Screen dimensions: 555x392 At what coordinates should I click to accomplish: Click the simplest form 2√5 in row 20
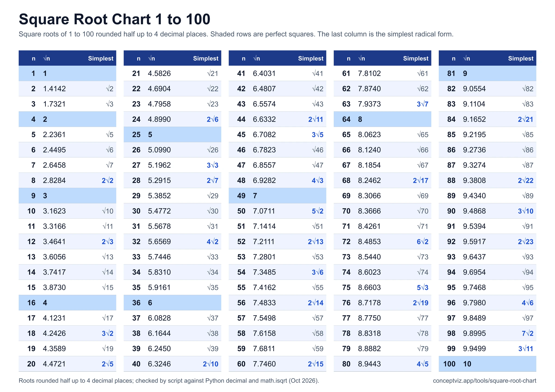pos(107,364)
